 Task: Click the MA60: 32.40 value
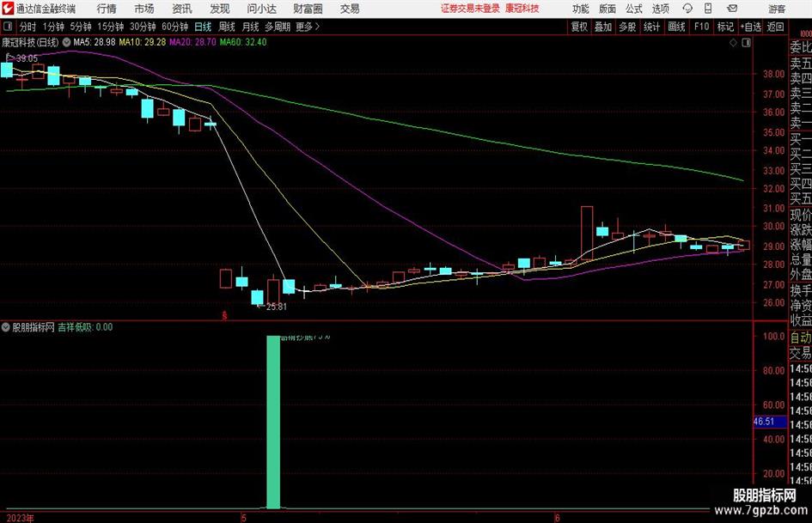tap(243, 42)
